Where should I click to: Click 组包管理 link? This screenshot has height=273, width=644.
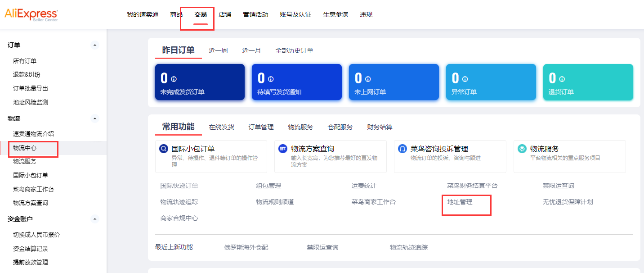click(x=268, y=186)
